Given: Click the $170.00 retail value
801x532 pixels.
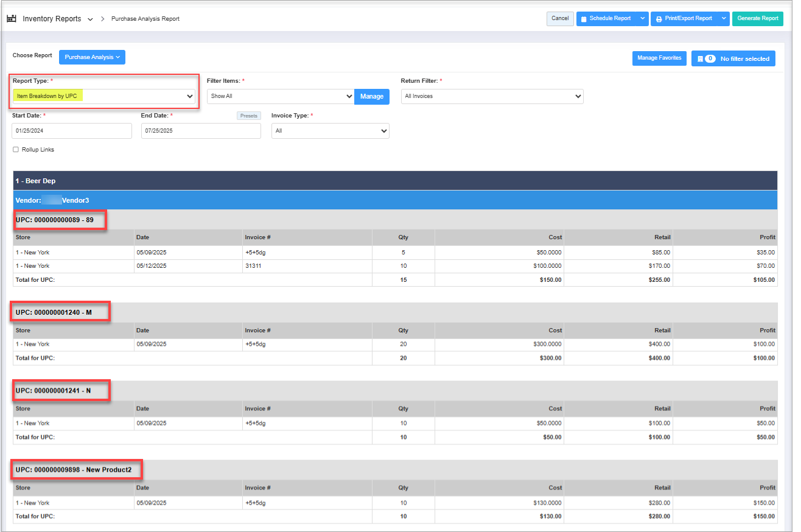Looking at the screenshot, I should point(660,266).
